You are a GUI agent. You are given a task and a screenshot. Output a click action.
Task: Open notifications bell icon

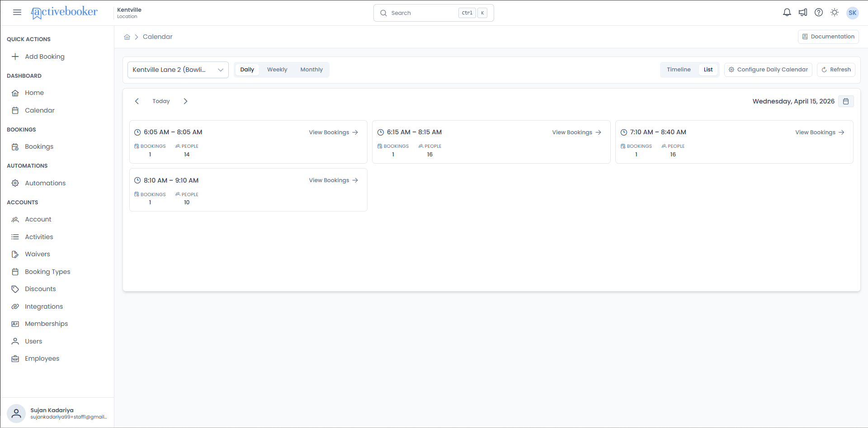point(787,13)
